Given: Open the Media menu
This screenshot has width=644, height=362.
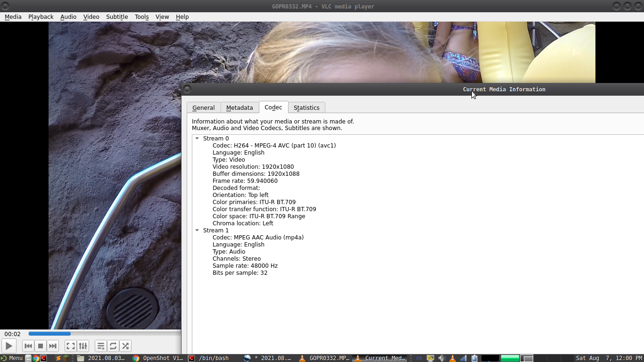Looking at the screenshot, I should [13, 16].
